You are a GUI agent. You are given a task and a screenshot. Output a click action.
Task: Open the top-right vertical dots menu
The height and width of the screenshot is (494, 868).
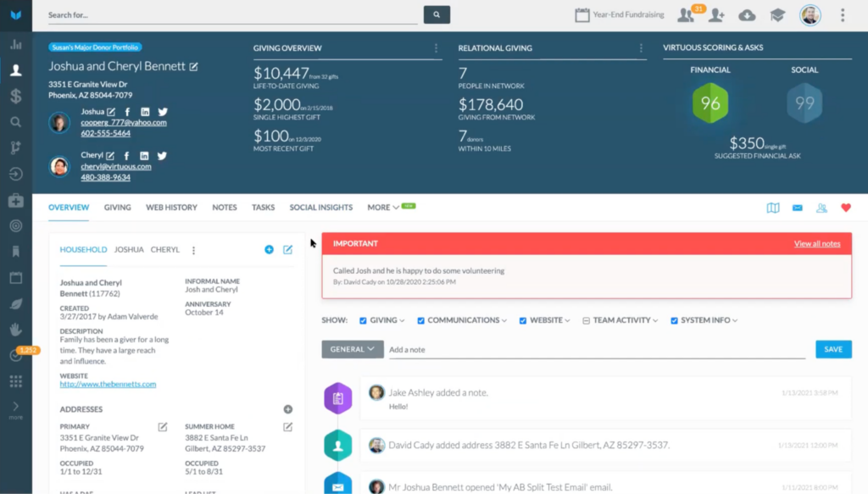click(843, 15)
